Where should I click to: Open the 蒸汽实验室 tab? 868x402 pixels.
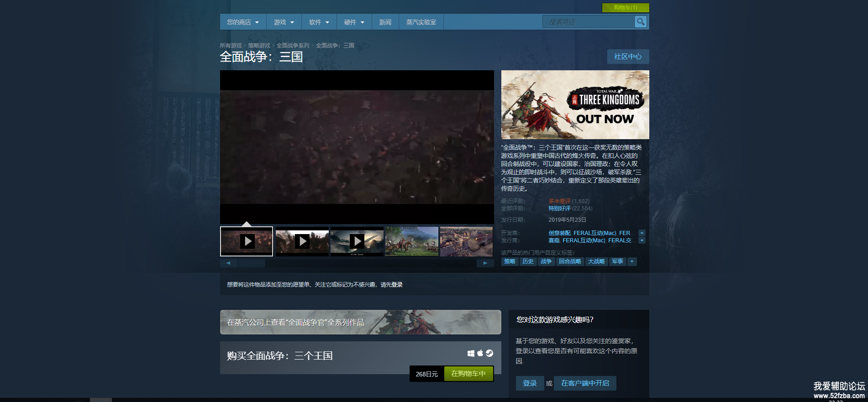pos(421,22)
